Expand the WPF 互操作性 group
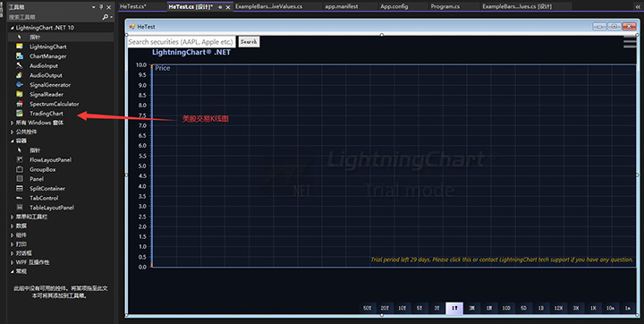The image size is (644, 324). pos(12,262)
